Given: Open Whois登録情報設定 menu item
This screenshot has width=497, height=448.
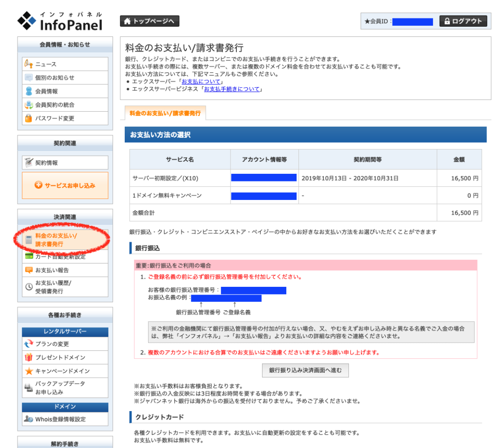Looking at the screenshot, I should [x=65, y=419].
